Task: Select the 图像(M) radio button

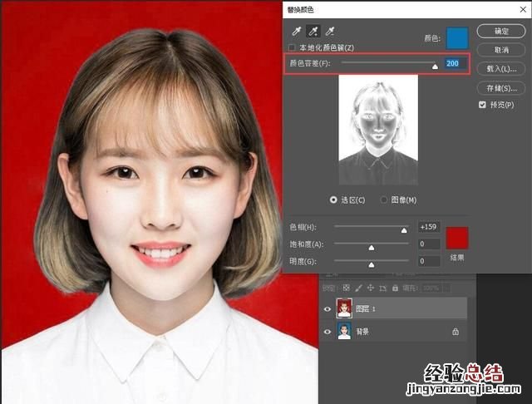Action: [x=384, y=200]
